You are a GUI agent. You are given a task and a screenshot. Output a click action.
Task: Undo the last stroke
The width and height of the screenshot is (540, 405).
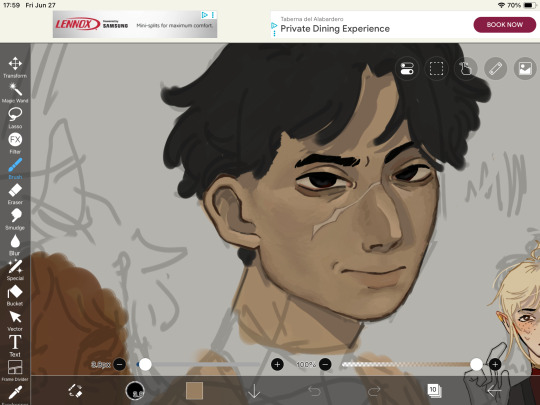coord(314,391)
